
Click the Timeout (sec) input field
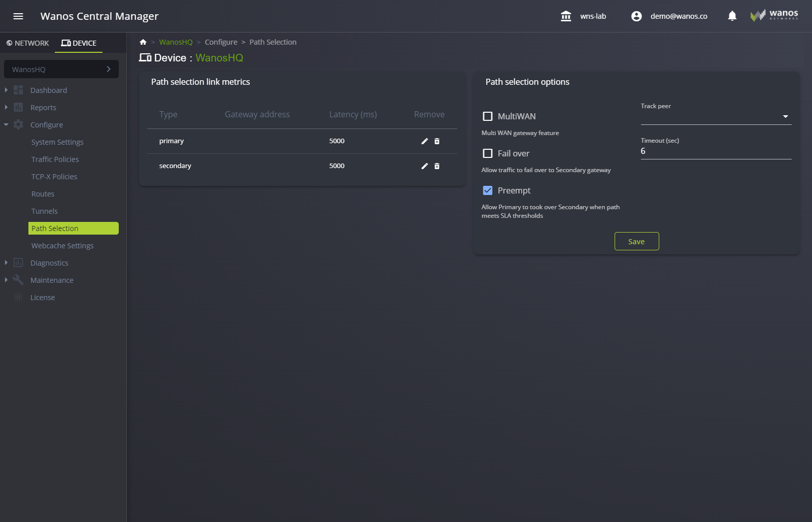pos(716,151)
